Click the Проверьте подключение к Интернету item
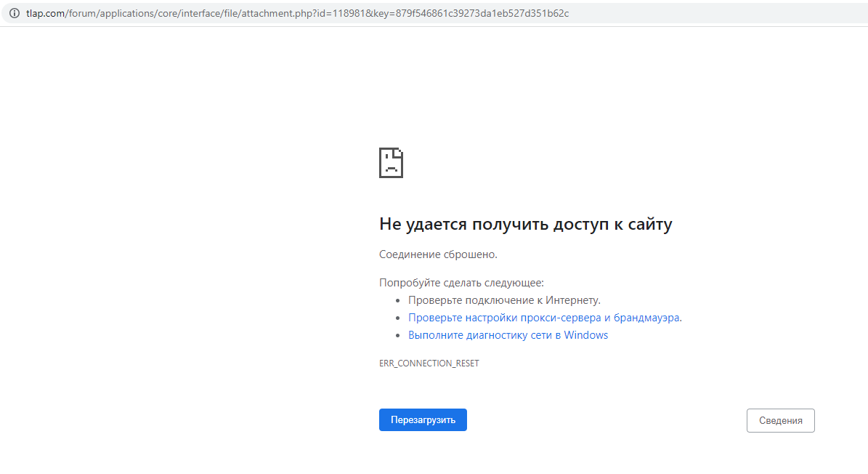This screenshot has width=868, height=474. [504, 300]
